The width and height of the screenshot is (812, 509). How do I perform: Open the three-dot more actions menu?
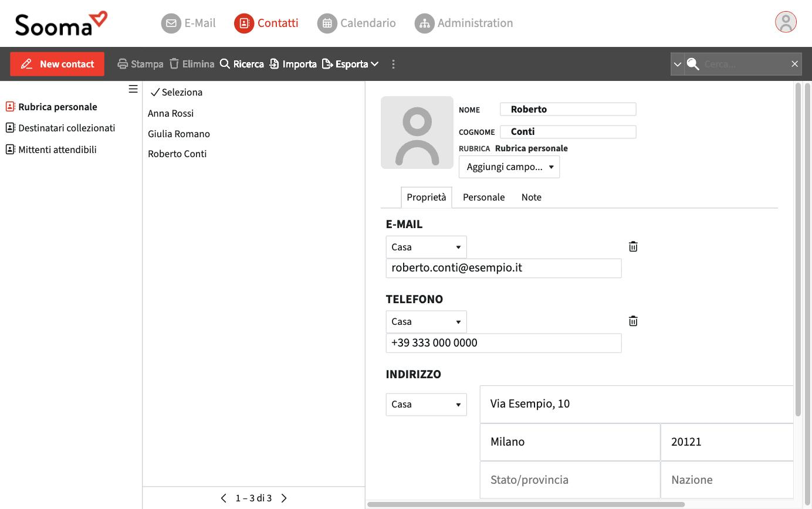click(x=393, y=64)
